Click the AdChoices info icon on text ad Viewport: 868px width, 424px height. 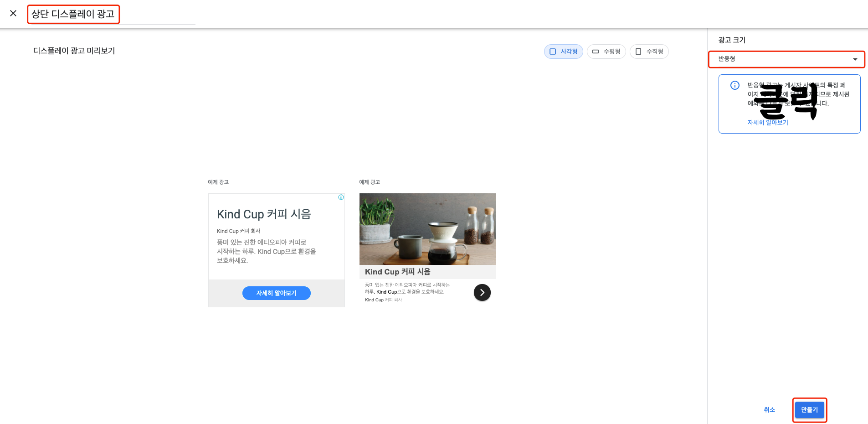[341, 197]
